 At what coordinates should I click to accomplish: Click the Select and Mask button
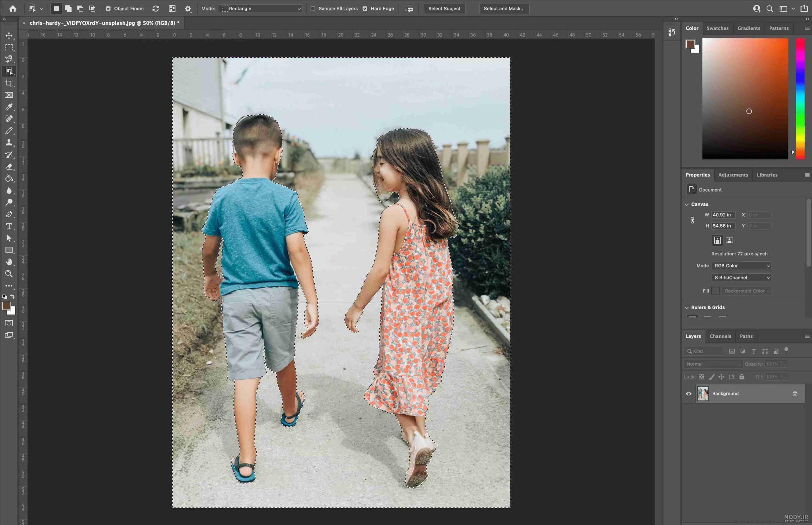pyautogui.click(x=504, y=9)
